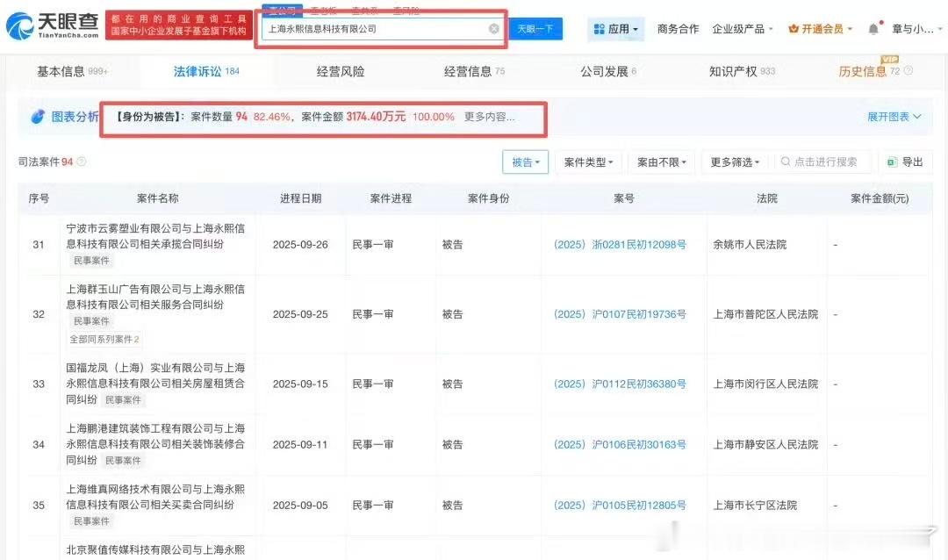Click the 商务合作 link
The image size is (948, 560).
678,29
